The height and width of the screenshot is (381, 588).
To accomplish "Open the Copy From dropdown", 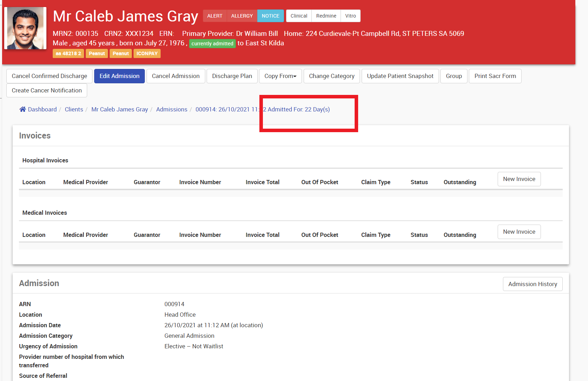I will click(x=280, y=76).
